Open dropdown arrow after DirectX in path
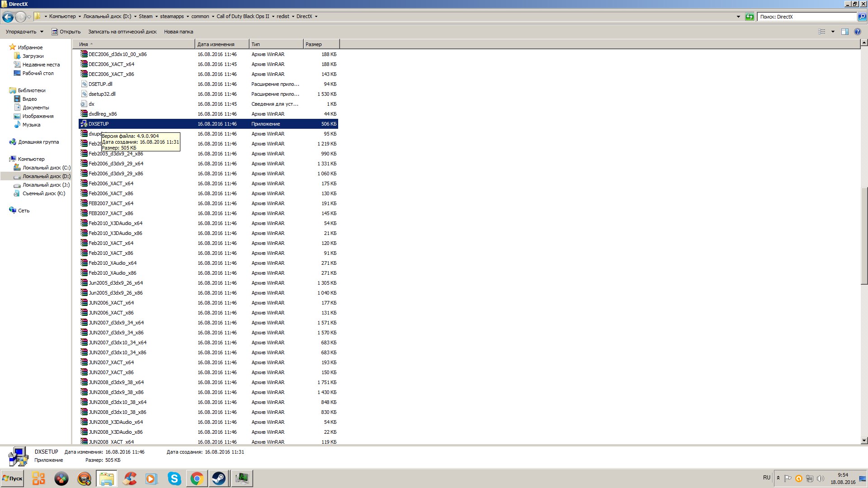The height and width of the screenshot is (488, 868). pyautogui.click(x=316, y=17)
